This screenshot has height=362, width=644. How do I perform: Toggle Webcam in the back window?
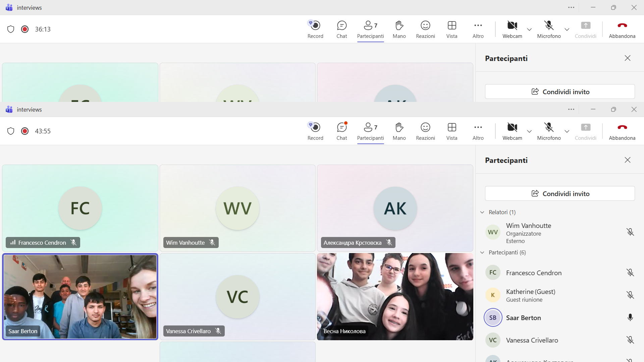(x=512, y=29)
